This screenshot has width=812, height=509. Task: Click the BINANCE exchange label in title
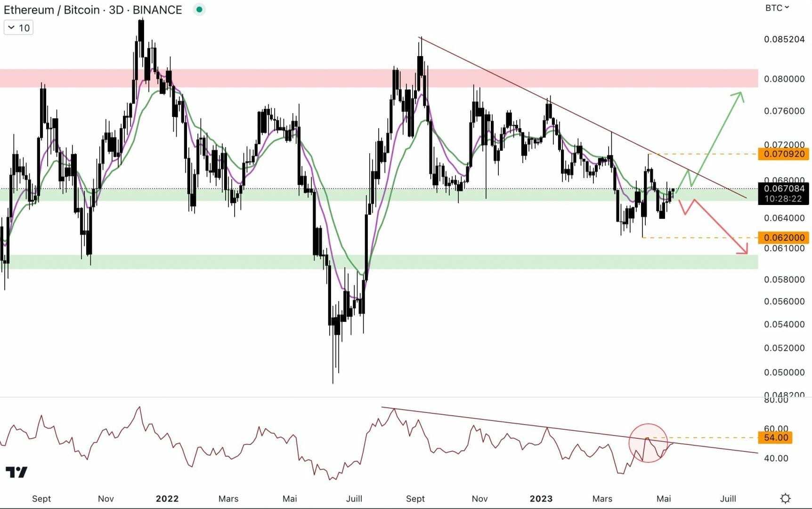coord(157,10)
